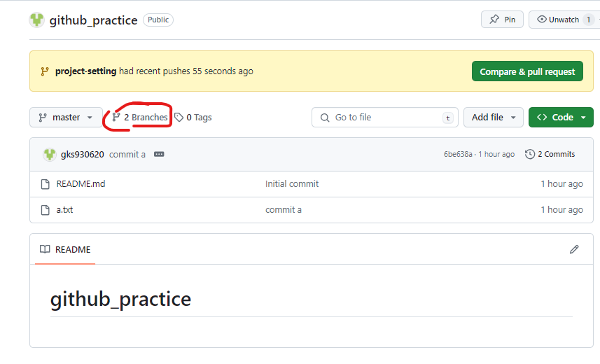Screen dimensions: 600x364
Task: Open commit hash 6be638a
Action: pyautogui.click(x=458, y=154)
